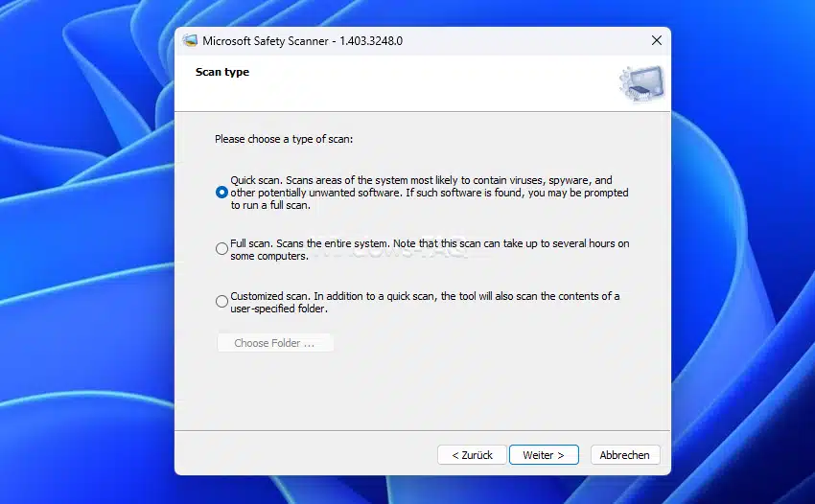815x504 pixels.
Task: Proceed with the Weiter button
Action: pyautogui.click(x=544, y=455)
